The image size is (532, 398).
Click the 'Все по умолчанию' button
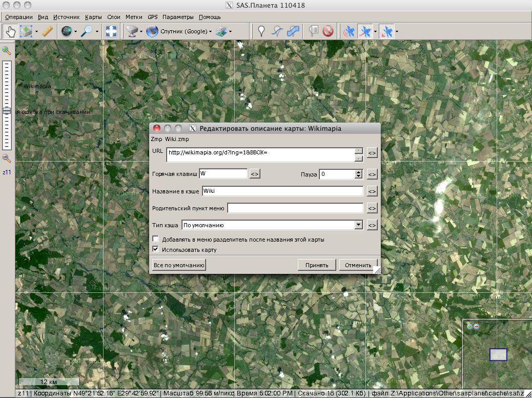179,265
